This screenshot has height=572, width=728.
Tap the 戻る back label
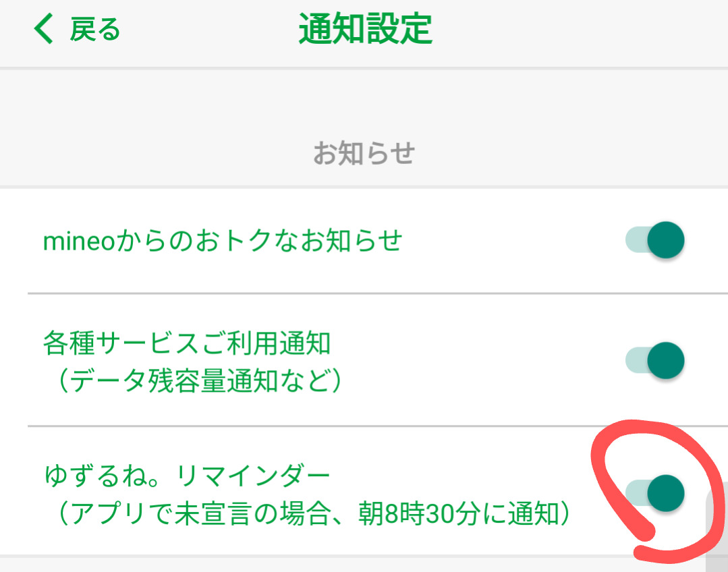click(95, 30)
